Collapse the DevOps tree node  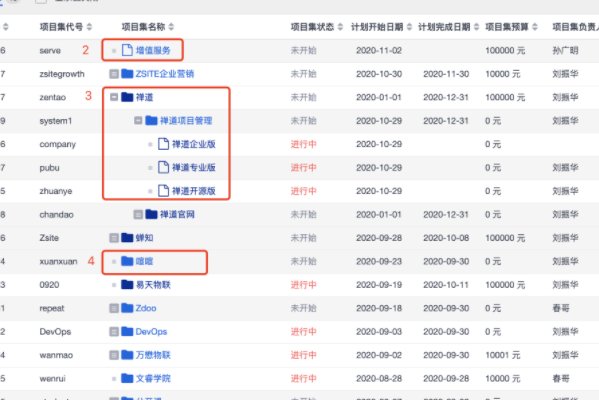pyautogui.click(x=114, y=332)
